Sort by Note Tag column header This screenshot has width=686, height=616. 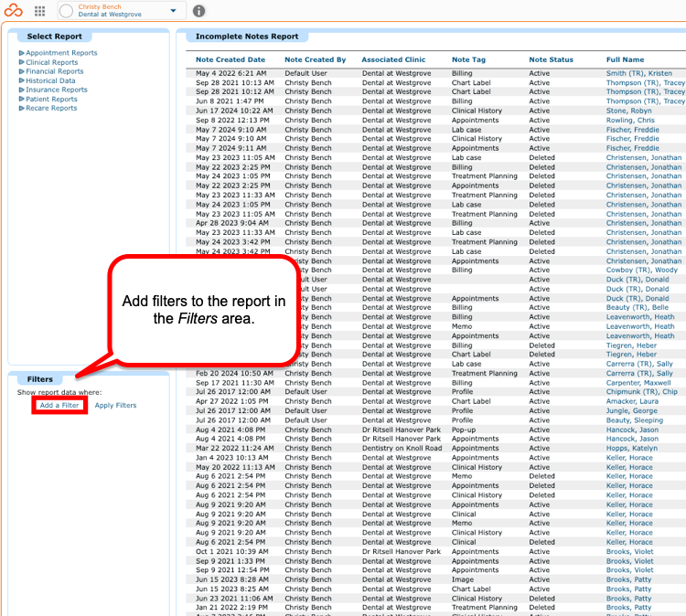click(468, 60)
